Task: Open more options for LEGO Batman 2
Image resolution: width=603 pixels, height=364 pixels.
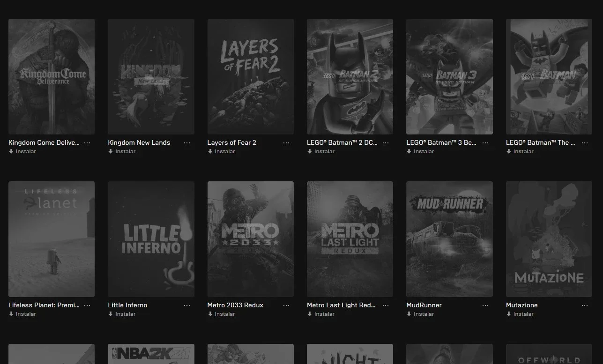Action: pos(386,142)
